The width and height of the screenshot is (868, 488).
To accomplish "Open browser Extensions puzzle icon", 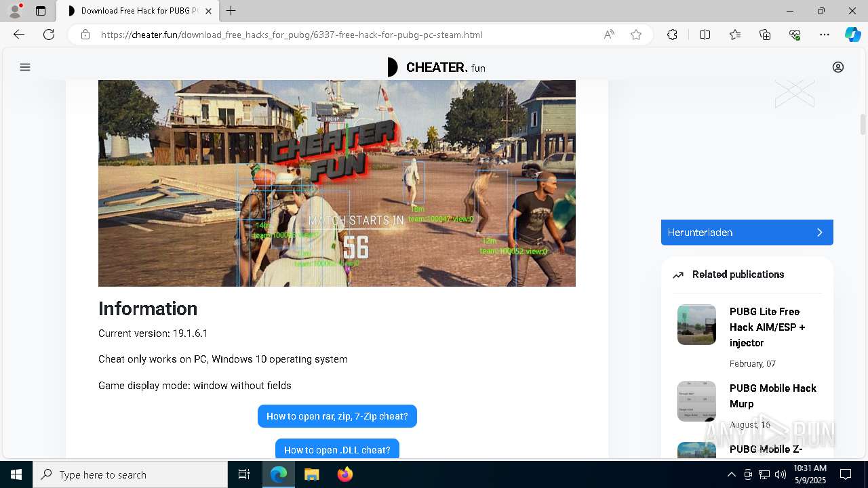I will [672, 35].
